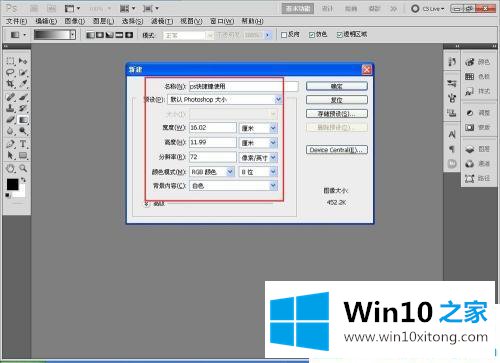
Task: Choose the Linear Gradient style
Action: (90, 35)
